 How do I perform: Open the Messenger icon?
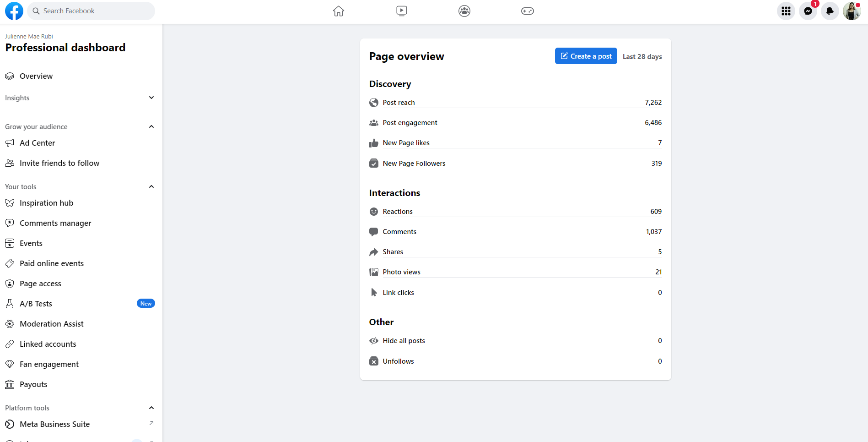click(808, 11)
